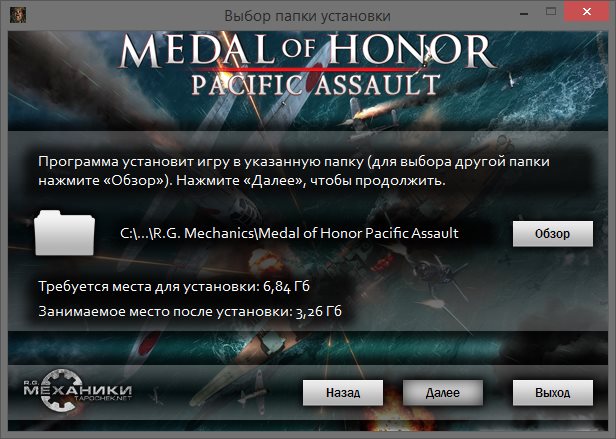Image resolution: width=616 pixels, height=439 pixels.
Task: Exit the installer with Выход button
Action: coord(553,393)
